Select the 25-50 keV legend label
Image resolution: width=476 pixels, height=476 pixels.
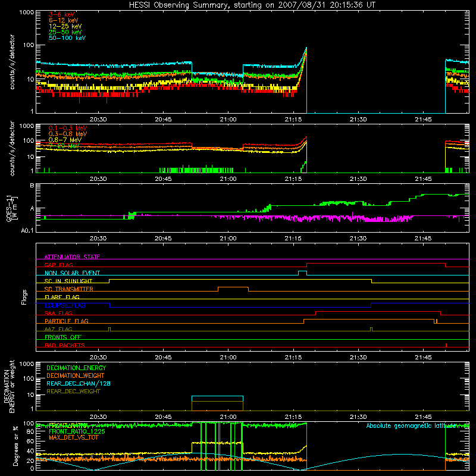pyautogui.click(x=65, y=32)
